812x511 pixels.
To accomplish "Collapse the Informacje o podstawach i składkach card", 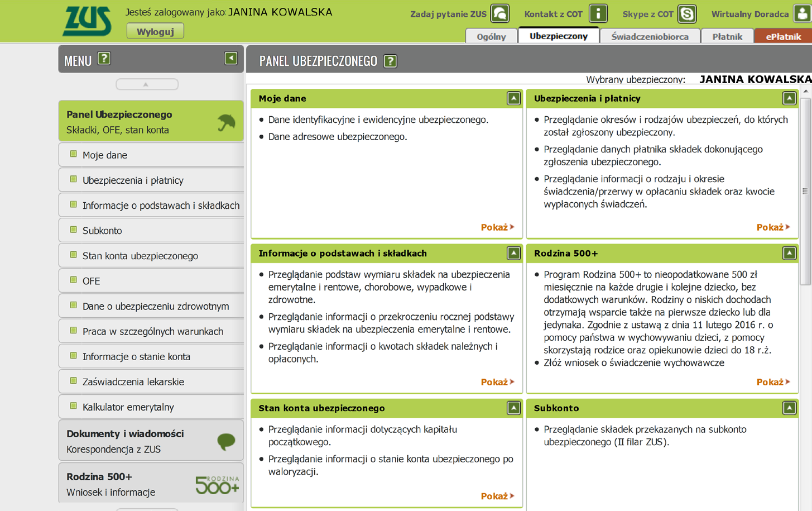I will [x=513, y=253].
